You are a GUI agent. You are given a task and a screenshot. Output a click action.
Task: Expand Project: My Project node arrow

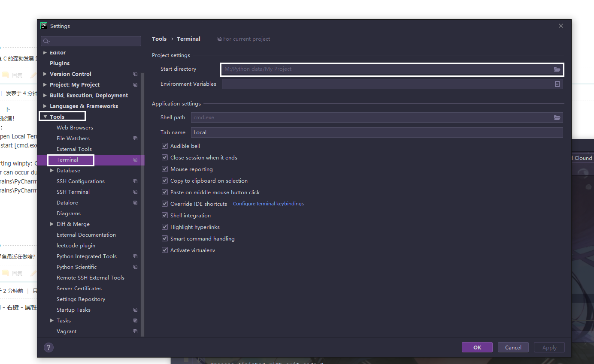point(45,85)
